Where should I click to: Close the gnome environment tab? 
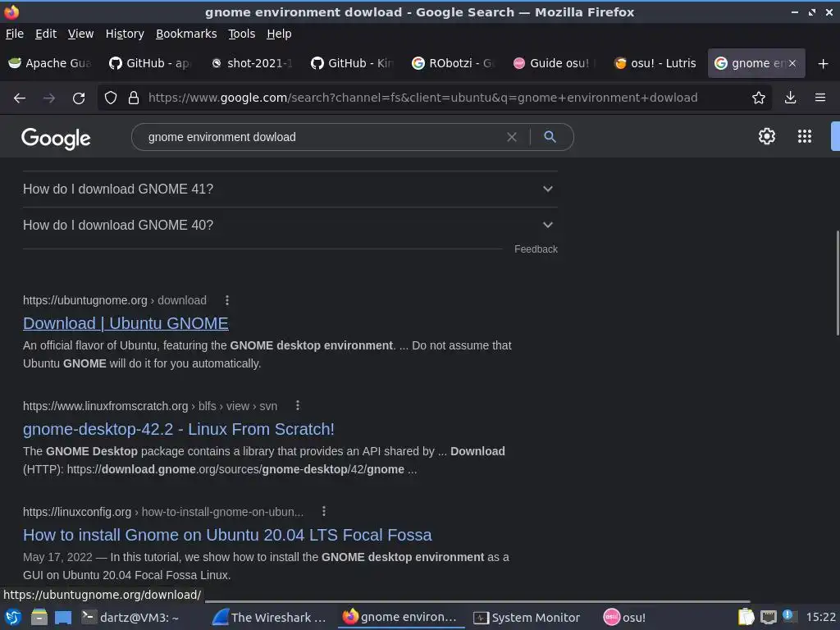point(792,63)
